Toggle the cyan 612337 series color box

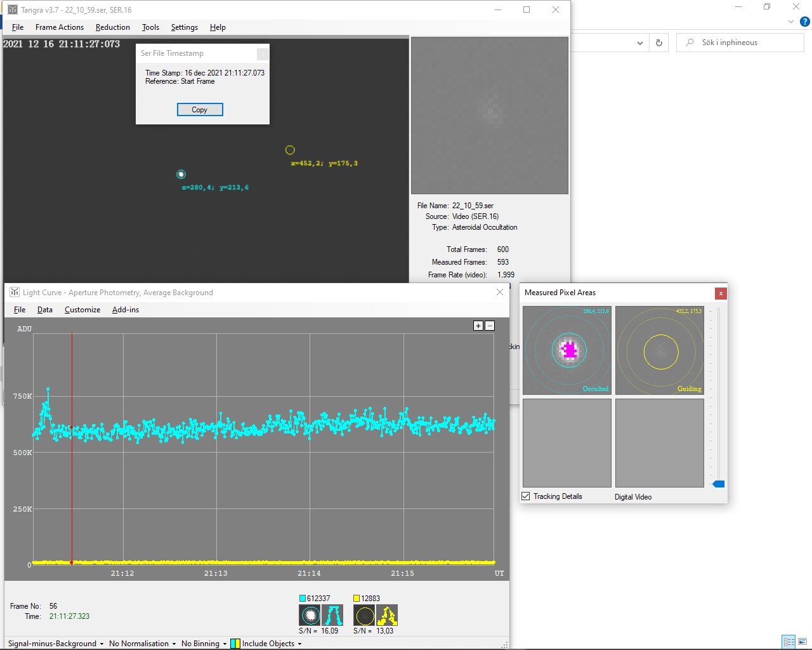[x=303, y=599]
